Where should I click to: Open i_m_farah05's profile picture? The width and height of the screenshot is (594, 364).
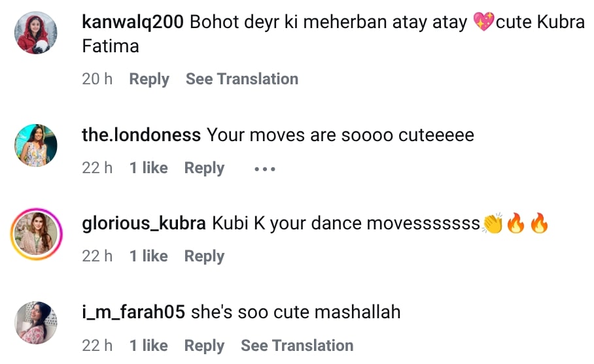pyautogui.click(x=36, y=323)
